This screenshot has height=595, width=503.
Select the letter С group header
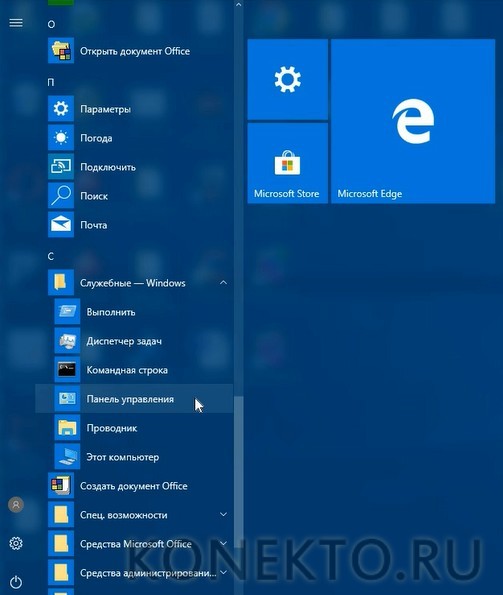[51, 257]
